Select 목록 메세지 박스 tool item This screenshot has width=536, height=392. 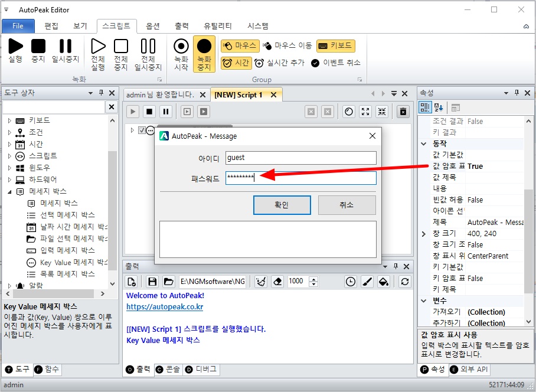pyautogui.click(x=67, y=274)
